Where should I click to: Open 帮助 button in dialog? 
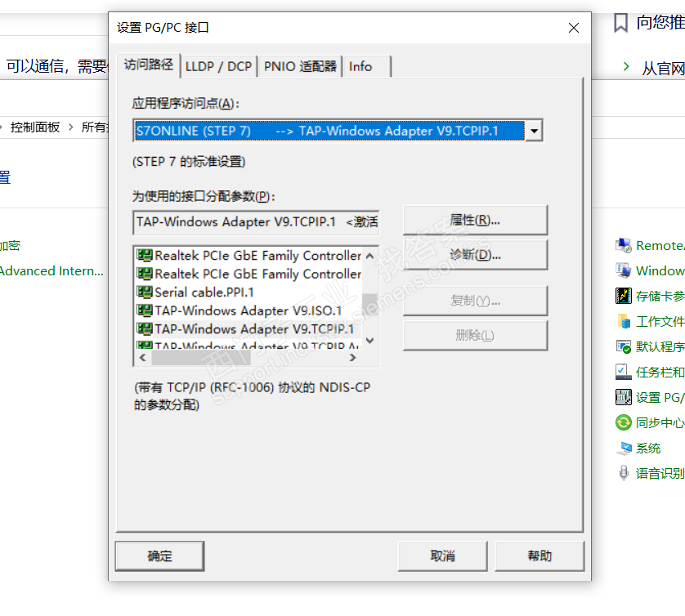coord(539,556)
